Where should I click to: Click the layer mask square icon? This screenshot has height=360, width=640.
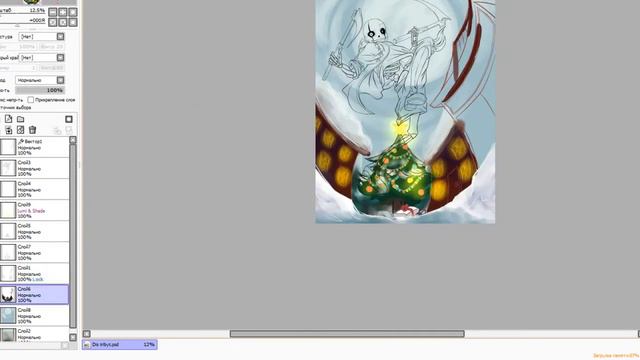[x=69, y=119]
